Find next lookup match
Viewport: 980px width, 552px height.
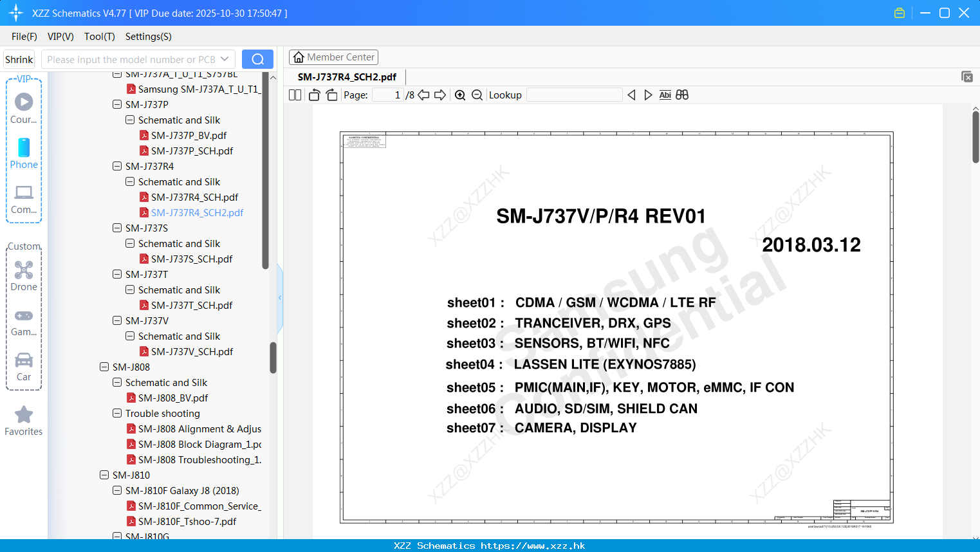coord(648,95)
